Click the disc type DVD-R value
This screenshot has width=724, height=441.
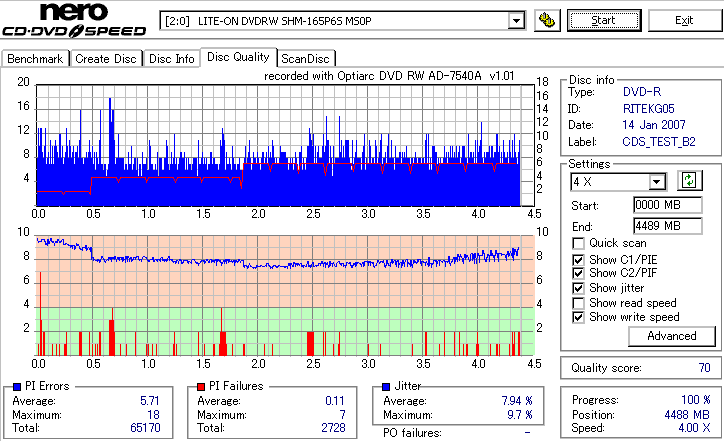click(642, 92)
